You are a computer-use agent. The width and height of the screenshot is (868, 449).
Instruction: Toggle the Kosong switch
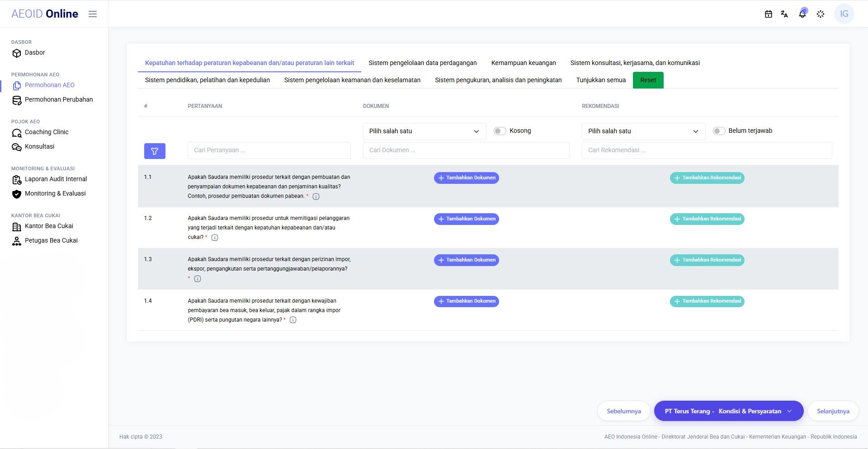coord(500,131)
